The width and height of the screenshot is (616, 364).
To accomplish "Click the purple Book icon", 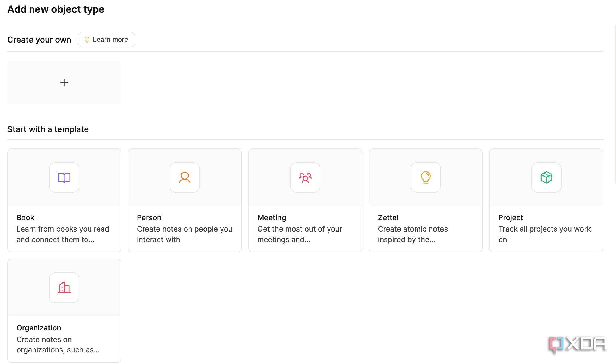I will (x=64, y=178).
